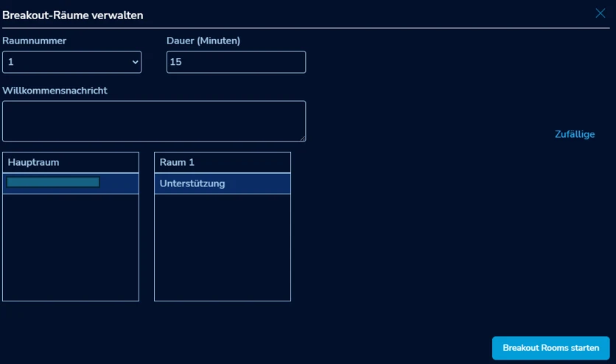The image size is (616, 364).
Task: Click empty space in Raum 1 list
Action: (x=222, y=247)
